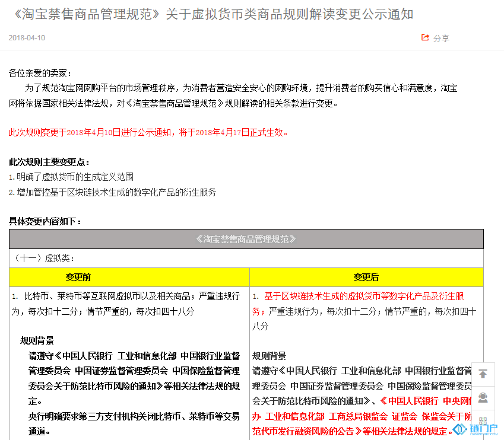Click item 1 明确了虚拟货币的生成定义范围
Image resolution: width=504 pixels, height=440 pixels.
tap(71, 177)
